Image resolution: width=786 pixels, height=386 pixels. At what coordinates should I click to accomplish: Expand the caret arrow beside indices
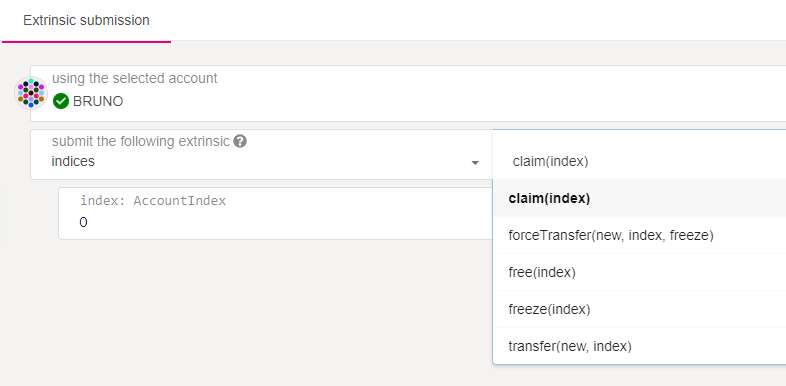475,162
